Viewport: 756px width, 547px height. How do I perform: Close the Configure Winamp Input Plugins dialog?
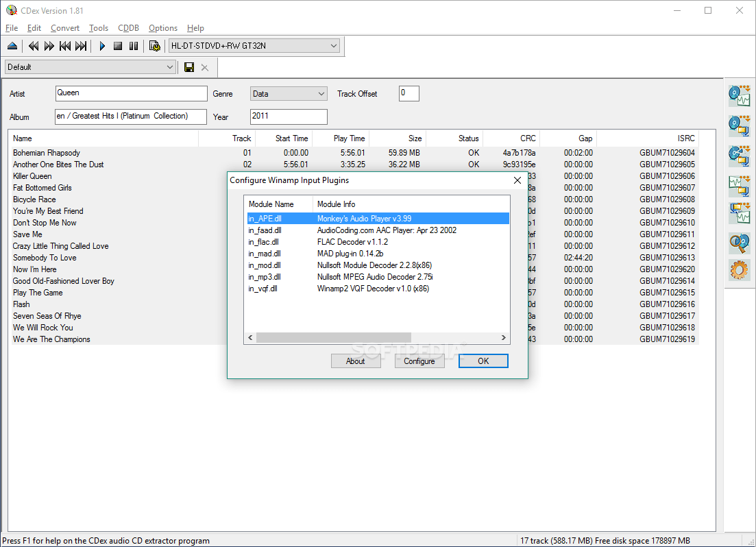pos(517,180)
